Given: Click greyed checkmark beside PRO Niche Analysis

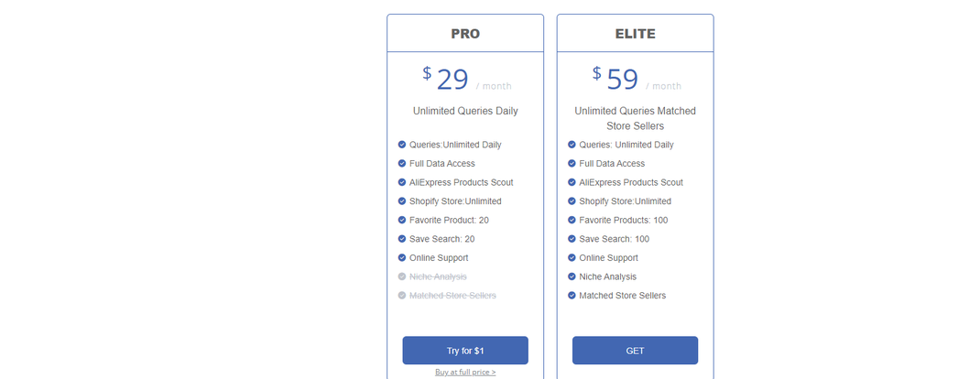Looking at the screenshot, I should 402,276.
